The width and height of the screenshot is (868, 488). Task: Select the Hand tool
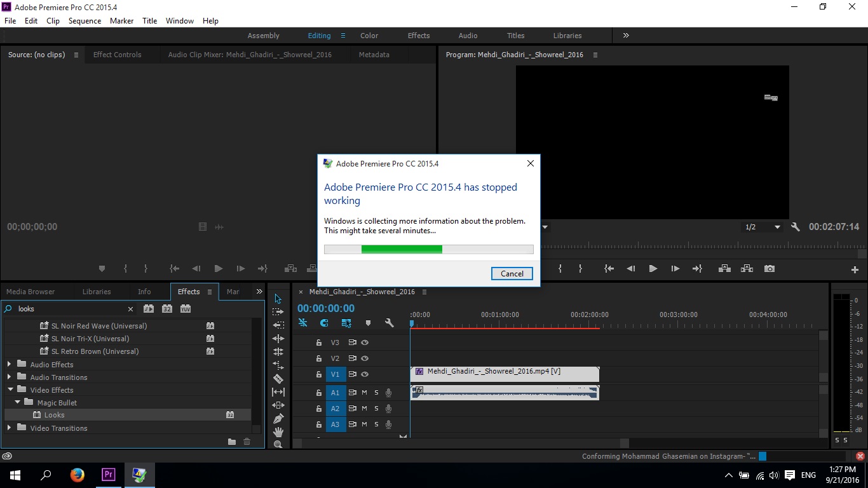(278, 432)
